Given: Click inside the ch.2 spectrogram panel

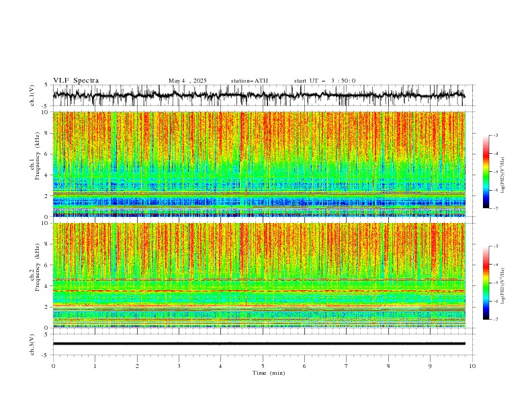Looking at the screenshot, I should (259, 275).
